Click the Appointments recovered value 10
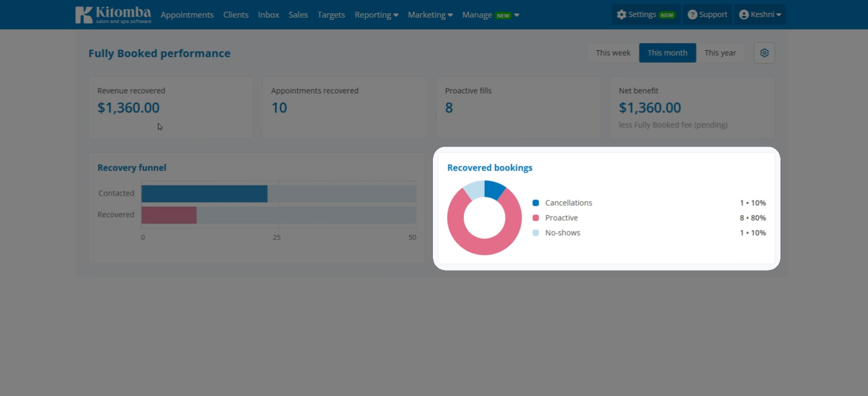This screenshot has width=868, height=396. point(279,108)
